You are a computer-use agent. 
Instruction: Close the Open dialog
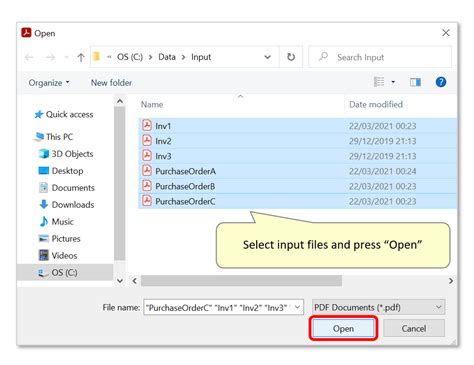pos(446,33)
